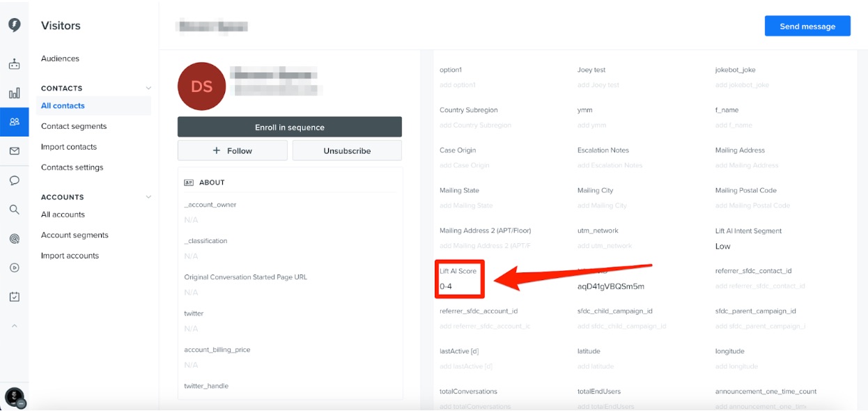The height and width of the screenshot is (411, 868).
Task: Open Account segments
Action: [x=75, y=235]
